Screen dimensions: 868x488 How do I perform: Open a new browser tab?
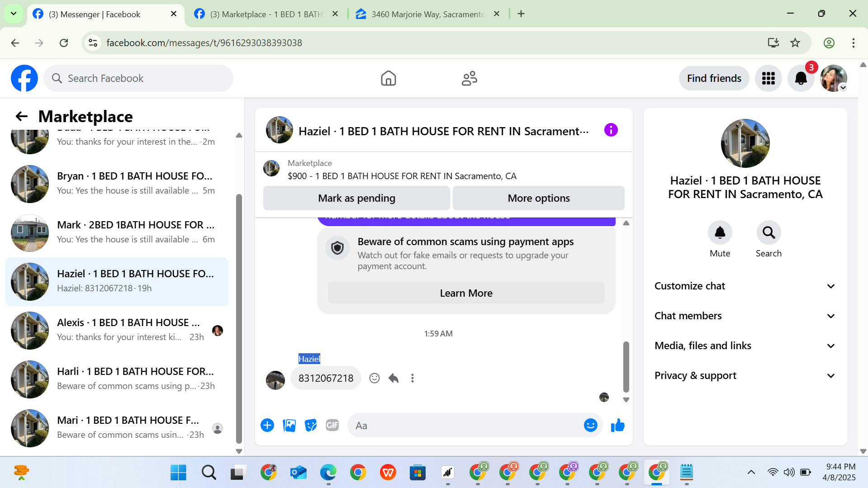click(x=521, y=14)
